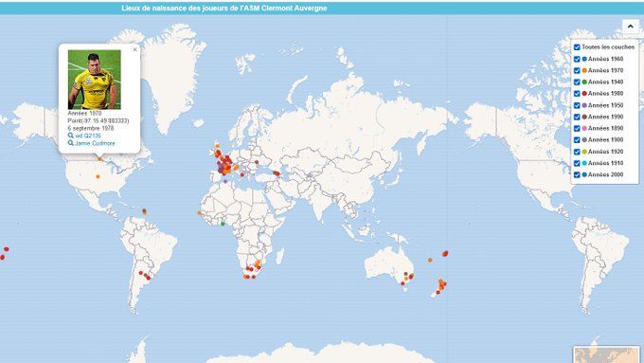The width and height of the screenshot is (644, 363).
Task: Open the 'Jamie Cudmore' link
Action: [95, 143]
